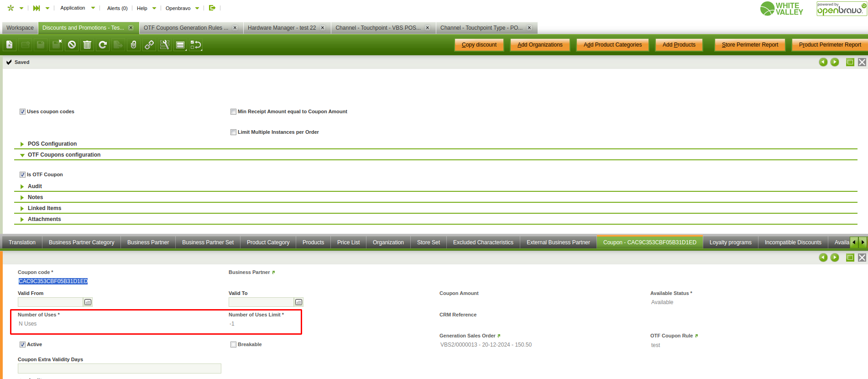This screenshot has width=868, height=379.
Task: Open the Application menu
Action: (78, 8)
